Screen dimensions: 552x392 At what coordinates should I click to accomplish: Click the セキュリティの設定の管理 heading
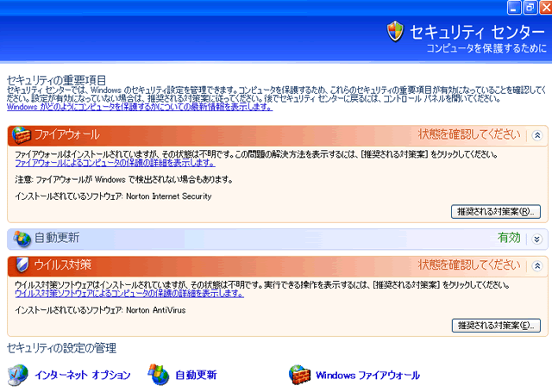[x=61, y=348]
